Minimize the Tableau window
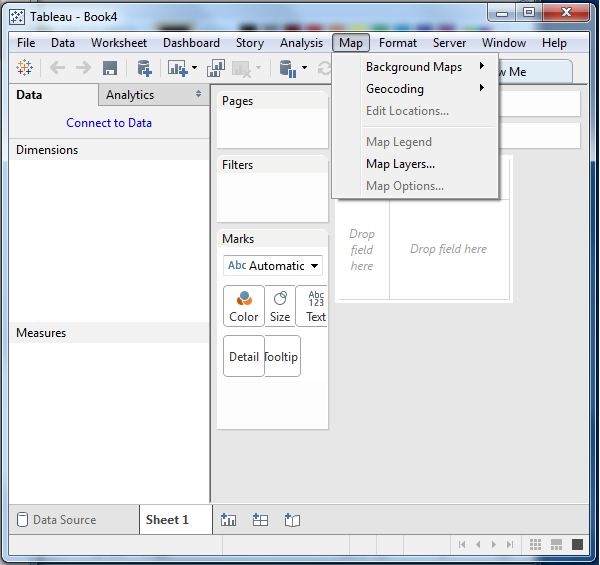600x565 pixels. pyautogui.click(x=501, y=14)
